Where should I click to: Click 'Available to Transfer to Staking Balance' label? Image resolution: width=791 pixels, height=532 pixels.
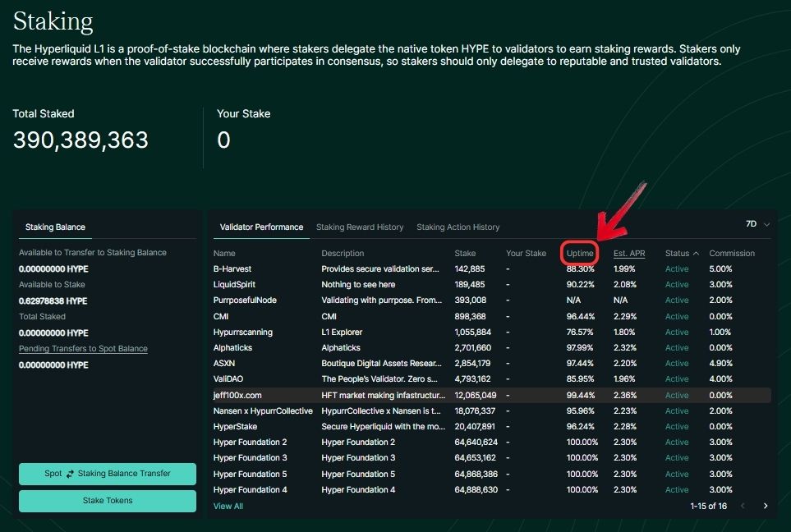click(93, 253)
